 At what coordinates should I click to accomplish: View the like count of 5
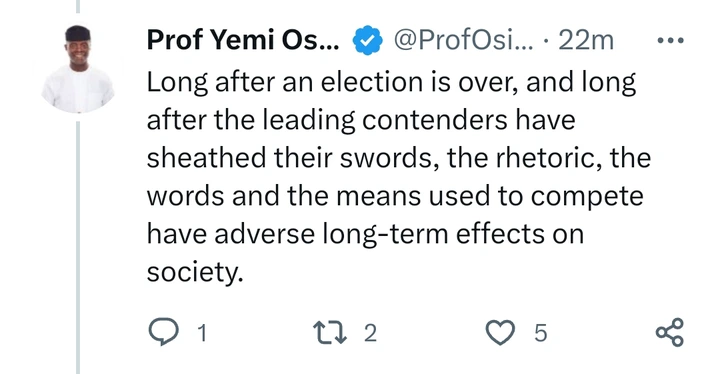tap(541, 333)
